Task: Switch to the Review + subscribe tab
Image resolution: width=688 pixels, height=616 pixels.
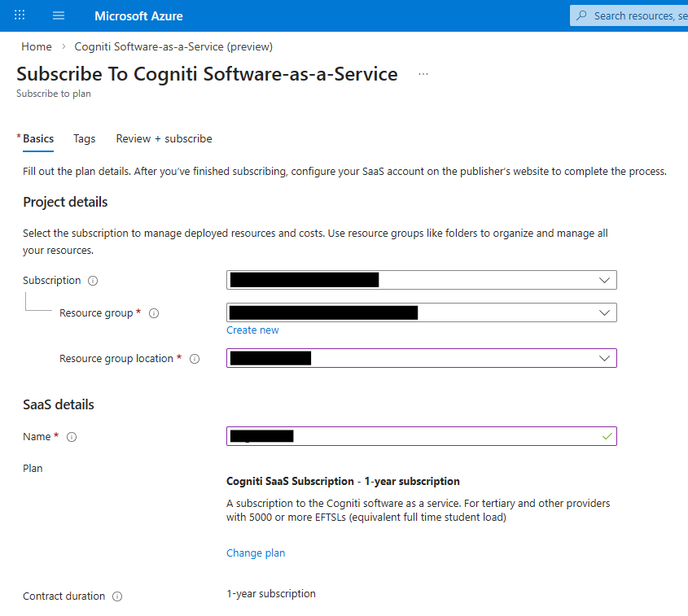Action: (164, 139)
